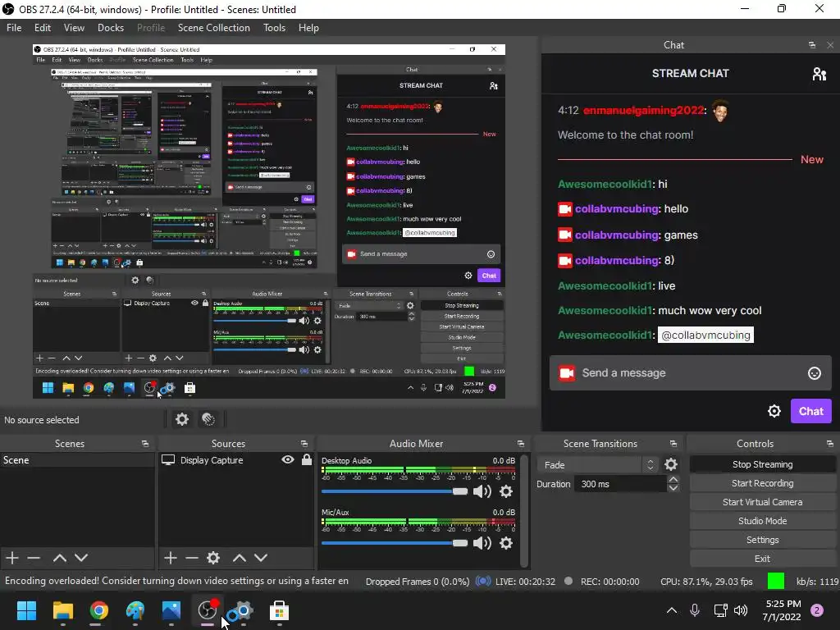The height and width of the screenshot is (630, 840).
Task: Open File Explorer from taskbar
Action: (62, 610)
